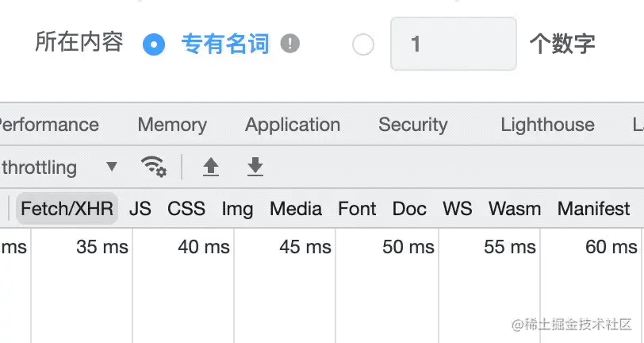Image resolution: width=644 pixels, height=343 pixels.
Task: Filter requests by Fetch/XHR
Action: (67, 209)
